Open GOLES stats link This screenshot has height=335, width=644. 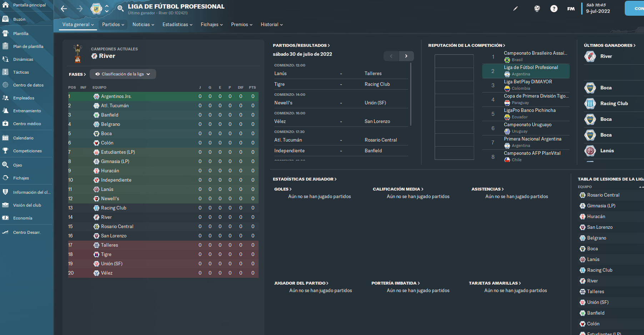pyautogui.click(x=283, y=189)
